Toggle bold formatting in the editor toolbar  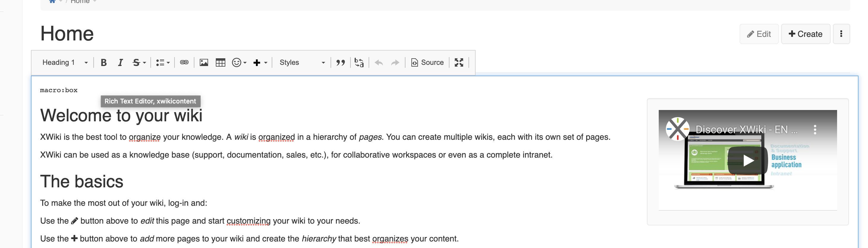(x=103, y=62)
